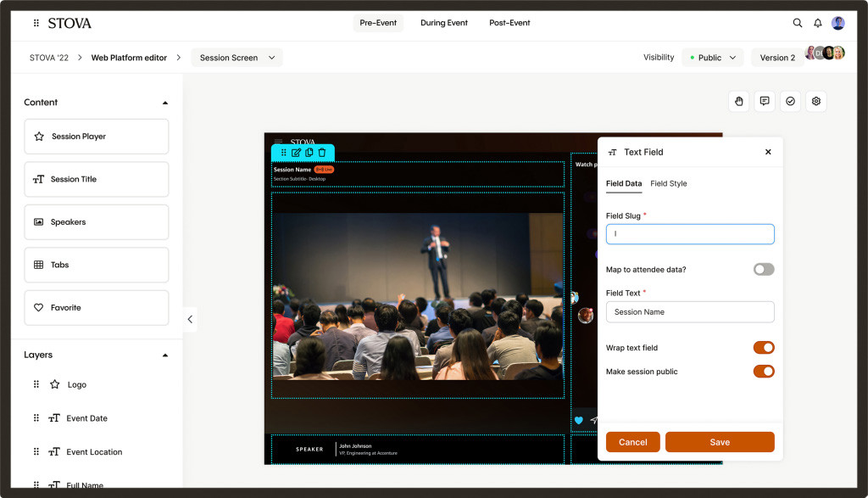Click the Cancel button
Screen dimensions: 868x498
632,442
